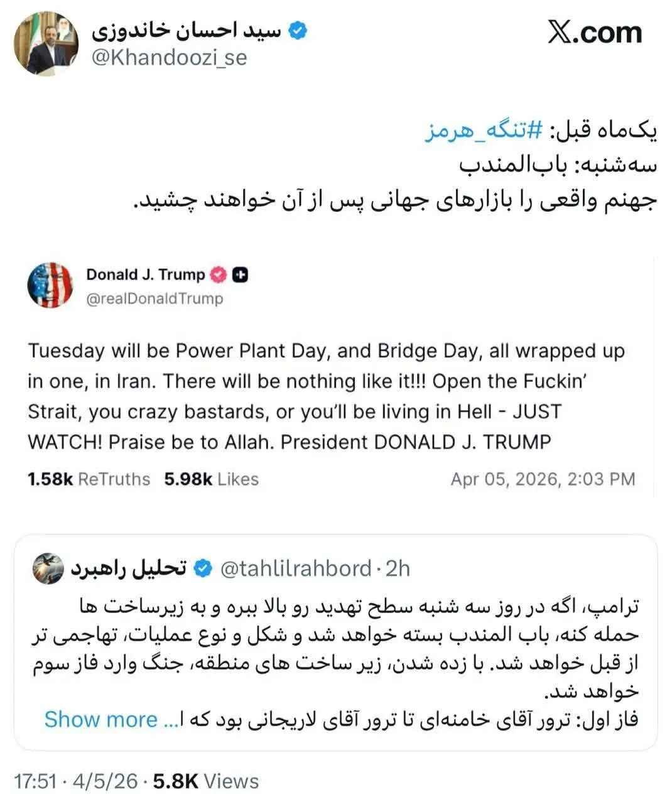Open Khandoozi's profile avatar photo
Screen dimensions: 672x804
pyautogui.click(x=46, y=43)
